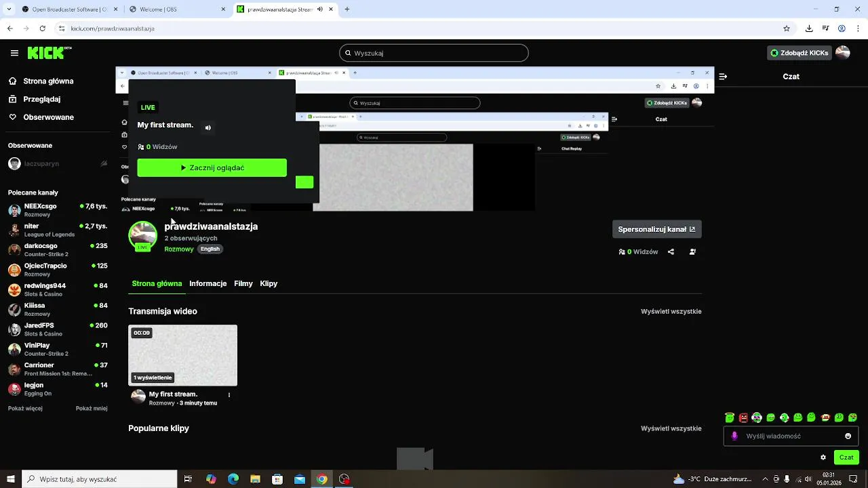Image resolution: width=868 pixels, height=488 pixels.
Task: Select the Informacje channel tab
Action: (208, 283)
